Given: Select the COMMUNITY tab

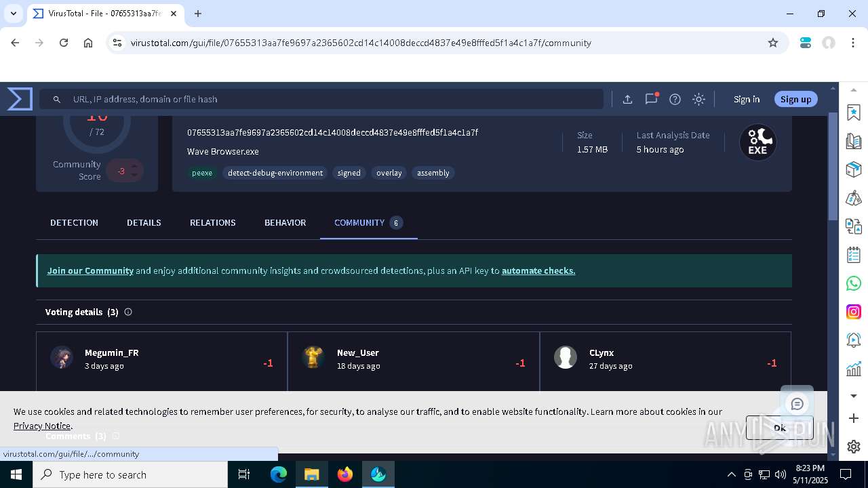Looking at the screenshot, I should (x=368, y=222).
